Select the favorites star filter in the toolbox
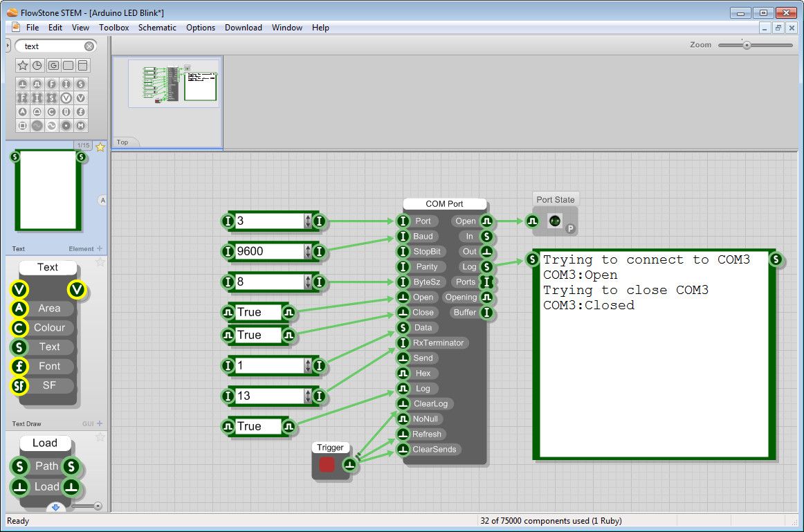 22,65
